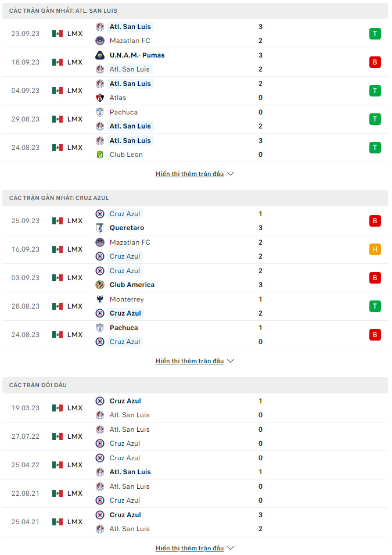Click red B badge for Pumas match
Screen dimensions: 392x555
[x=375, y=62]
